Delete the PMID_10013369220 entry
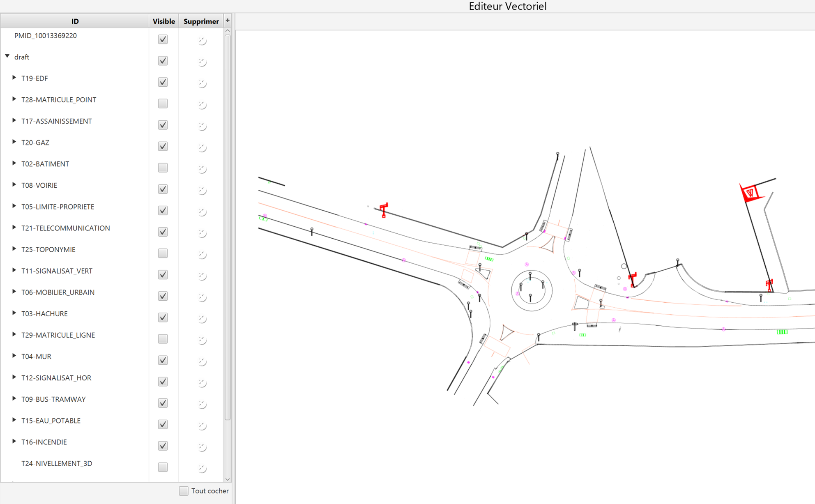 coord(202,41)
